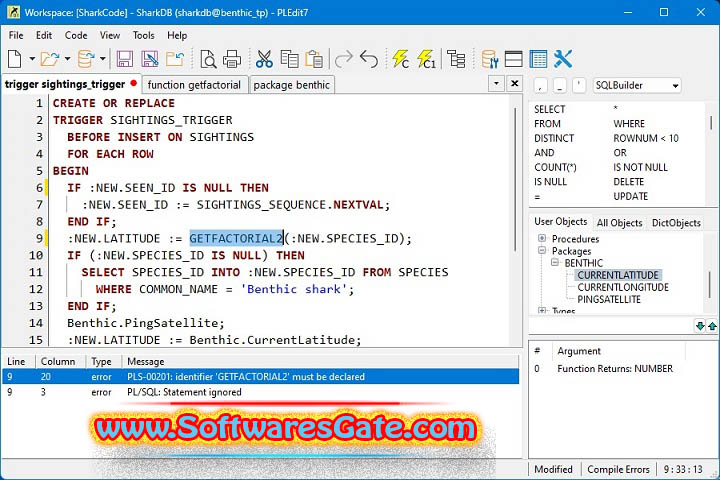
Task: Click the lightning bolt Compile icon
Action: click(x=400, y=59)
